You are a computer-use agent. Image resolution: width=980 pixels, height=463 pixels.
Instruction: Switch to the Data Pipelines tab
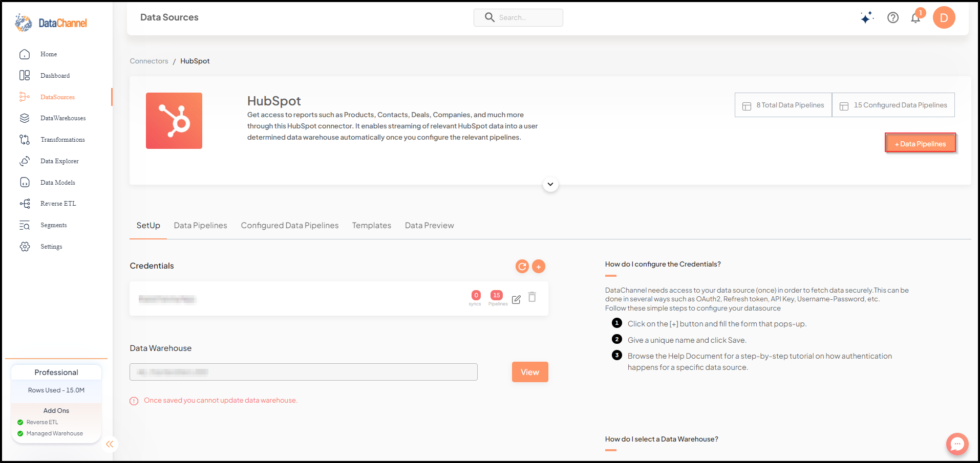[x=200, y=226]
